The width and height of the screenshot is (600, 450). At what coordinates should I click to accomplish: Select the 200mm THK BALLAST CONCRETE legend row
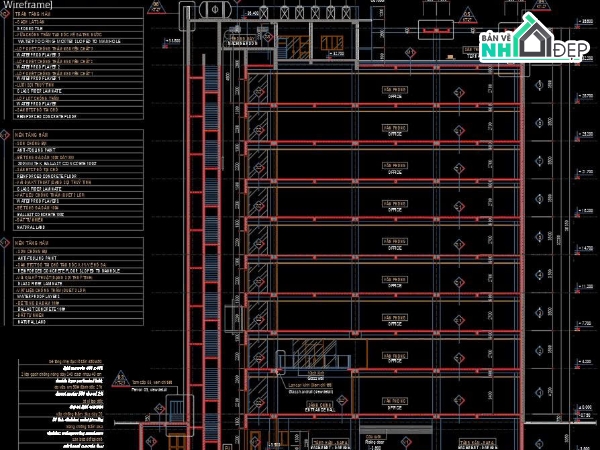point(78,163)
